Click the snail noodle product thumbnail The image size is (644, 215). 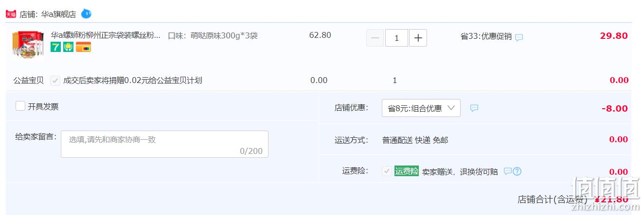tap(28, 45)
